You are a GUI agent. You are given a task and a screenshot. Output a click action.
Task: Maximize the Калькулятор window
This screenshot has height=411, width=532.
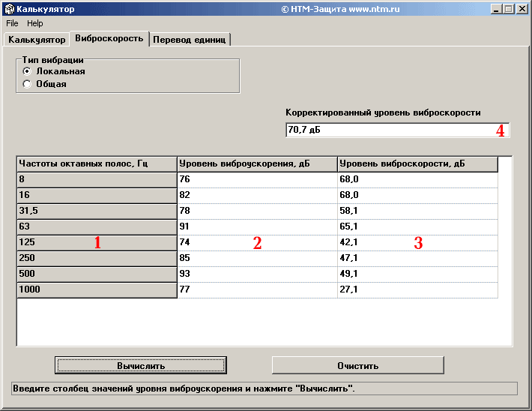pos(509,9)
